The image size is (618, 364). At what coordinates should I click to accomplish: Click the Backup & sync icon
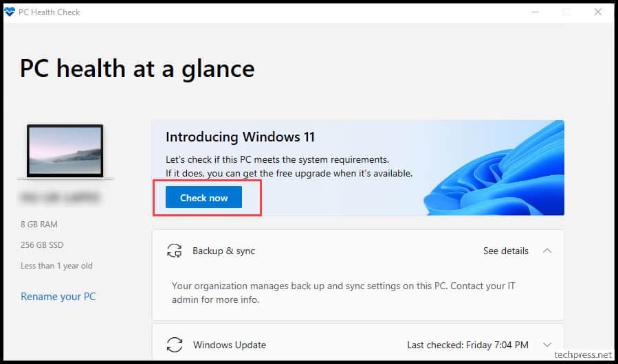[x=174, y=251]
